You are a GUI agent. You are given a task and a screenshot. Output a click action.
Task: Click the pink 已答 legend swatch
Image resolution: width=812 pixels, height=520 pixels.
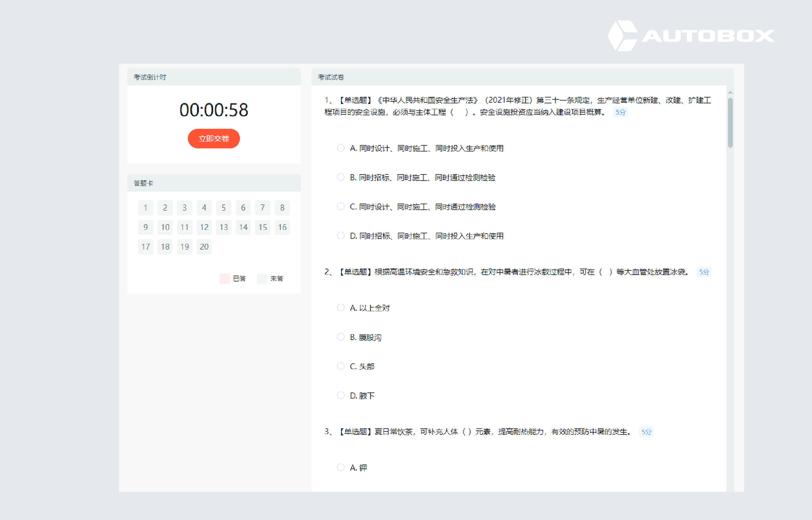pyautogui.click(x=224, y=279)
